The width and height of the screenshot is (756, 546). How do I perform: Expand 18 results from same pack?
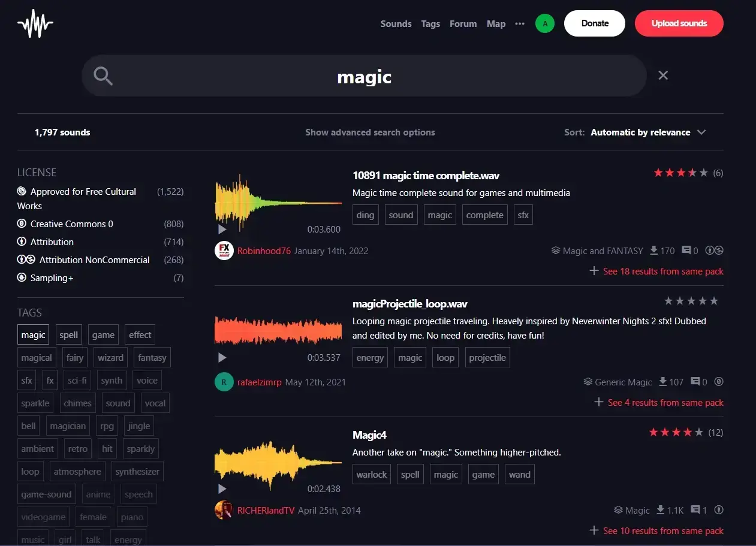(656, 272)
